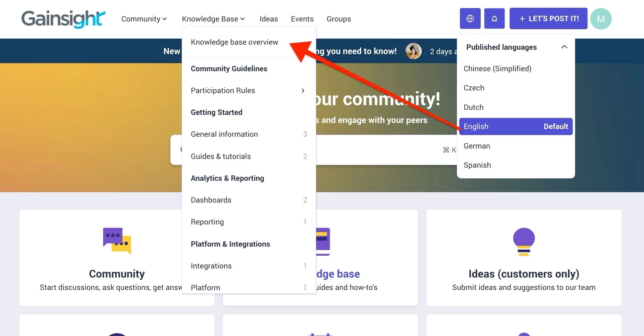644x336 pixels.
Task: Click the Getting Started heading
Action: pyautogui.click(x=216, y=112)
